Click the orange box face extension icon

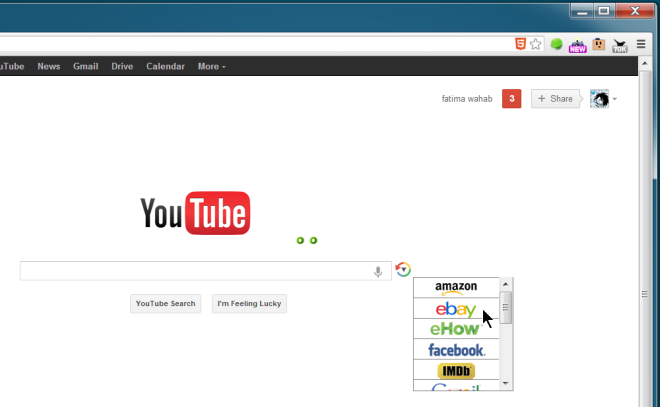tap(599, 44)
